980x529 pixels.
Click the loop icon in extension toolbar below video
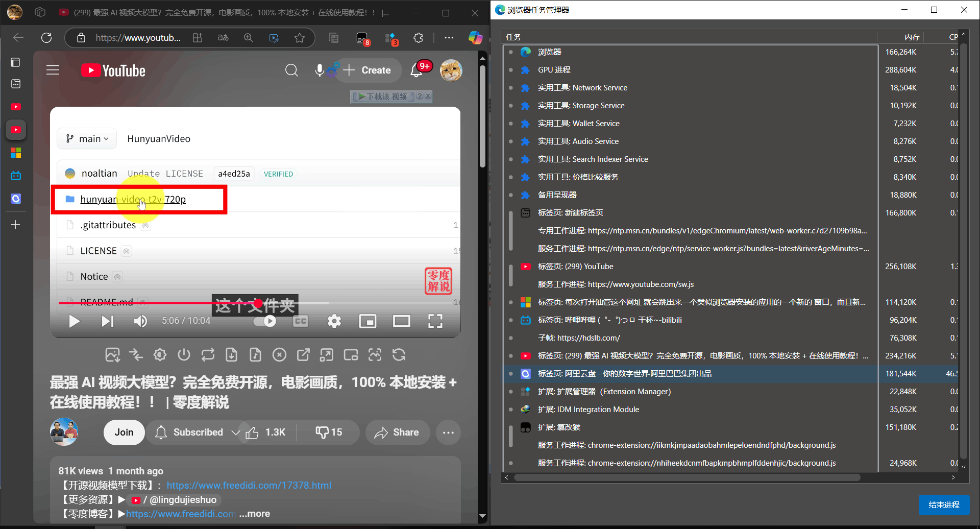pos(208,355)
